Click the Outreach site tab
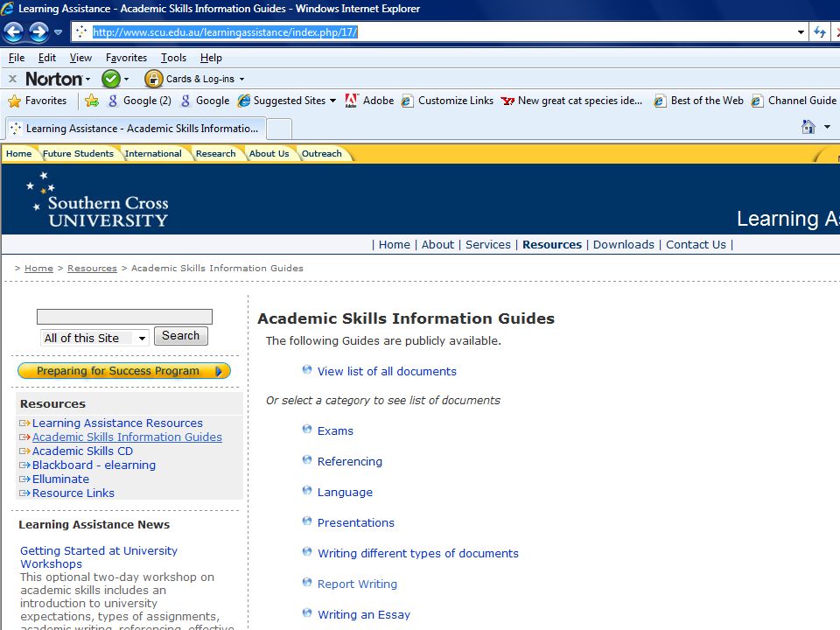 click(x=321, y=154)
